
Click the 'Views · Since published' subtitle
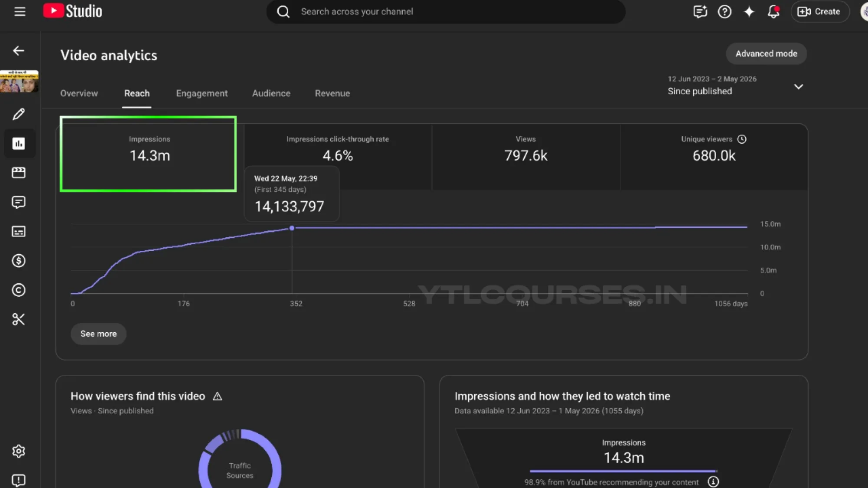(112, 411)
